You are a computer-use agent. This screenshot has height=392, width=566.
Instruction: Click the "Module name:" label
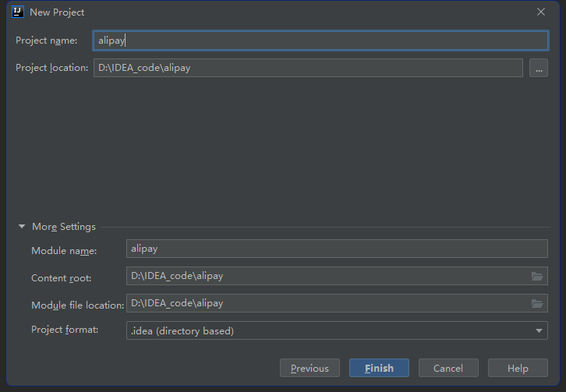(x=64, y=250)
